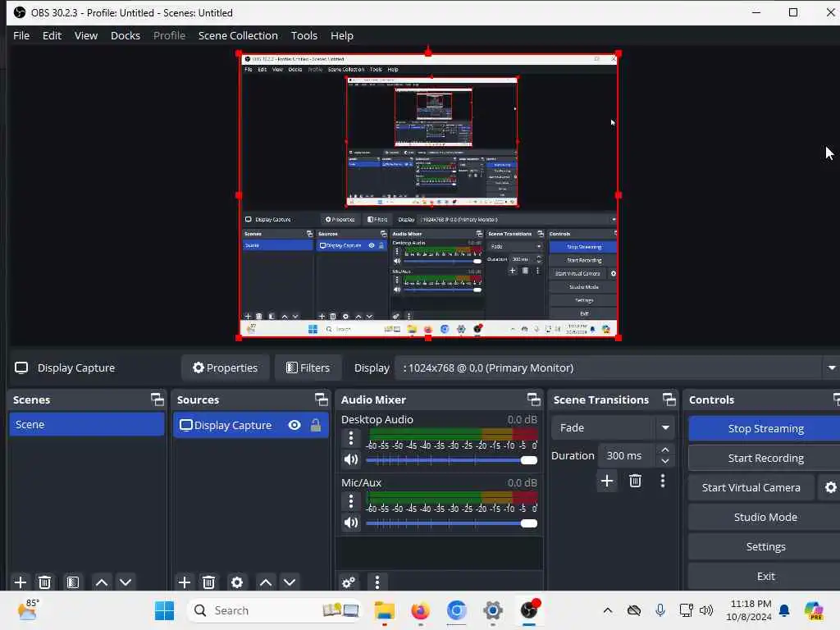The image size is (840, 630).
Task: Select Scene in the Scenes list
Action: 87,424
